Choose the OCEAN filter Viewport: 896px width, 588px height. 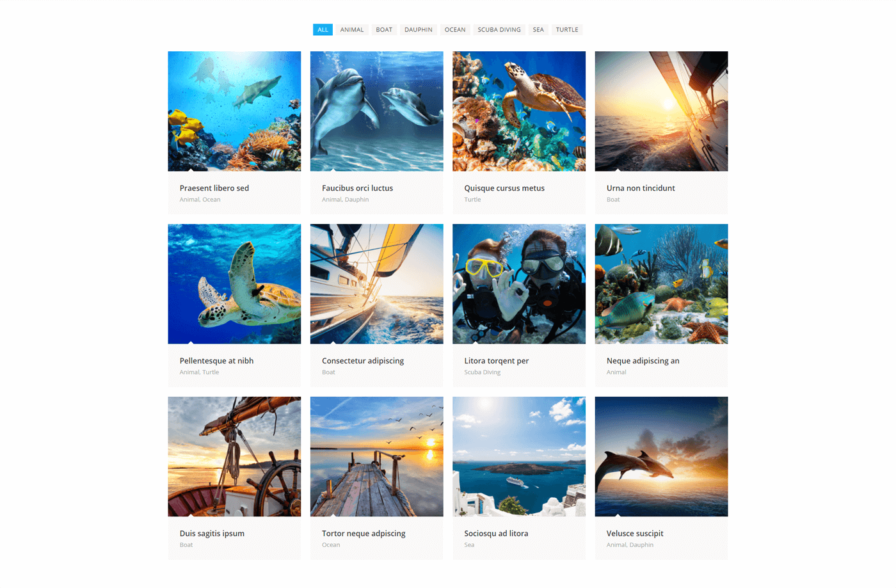455,29
